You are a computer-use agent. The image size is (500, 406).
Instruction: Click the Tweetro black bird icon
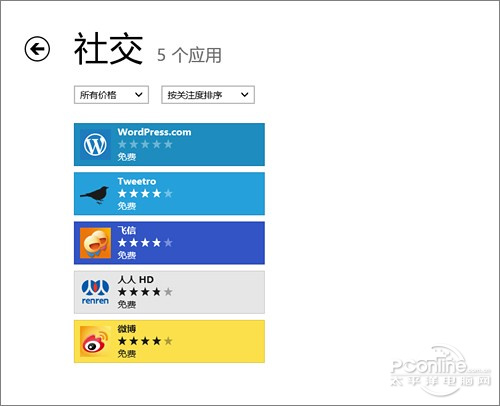click(95, 195)
